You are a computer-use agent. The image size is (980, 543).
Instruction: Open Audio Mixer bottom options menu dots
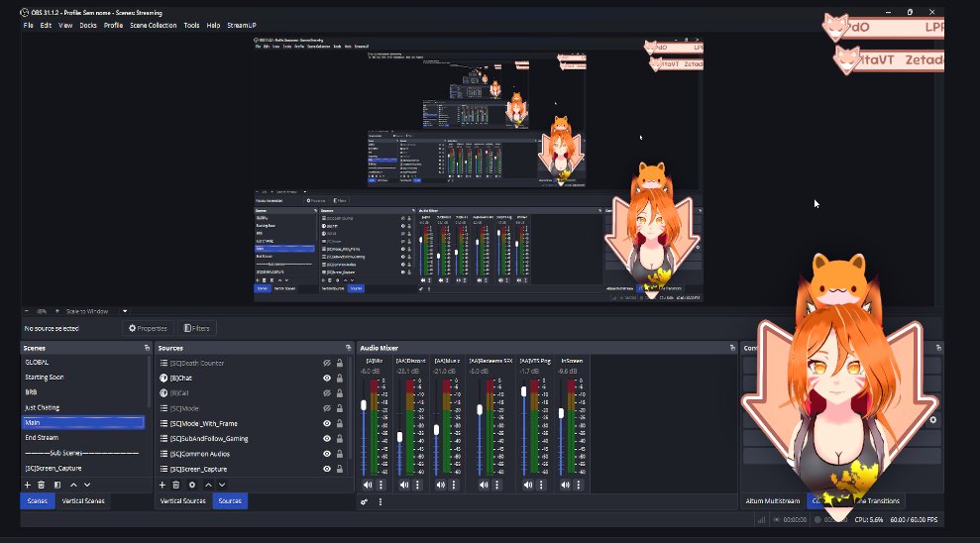point(380,501)
